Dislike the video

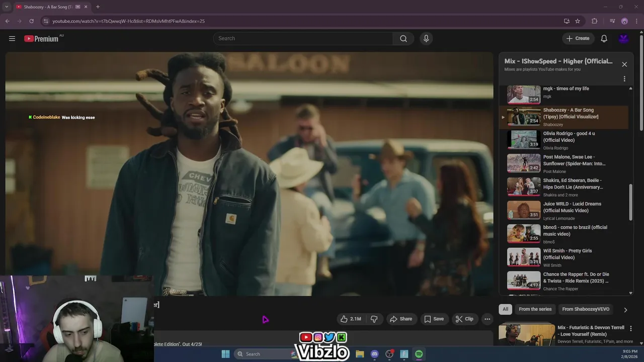click(374, 319)
